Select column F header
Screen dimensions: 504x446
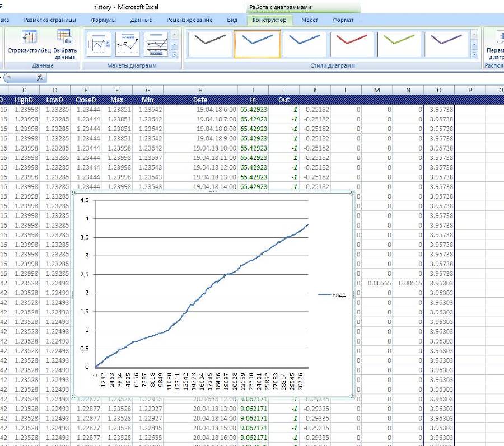[x=116, y=90]
